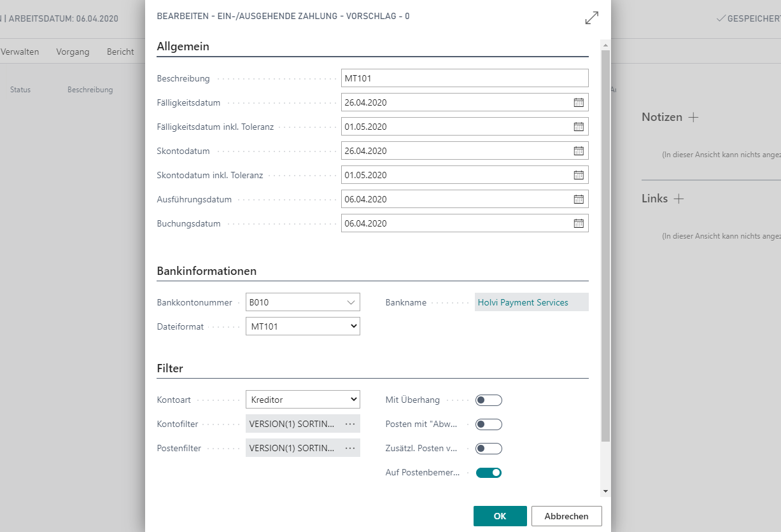Open the Buchungsdatum calendar picker
The width and height of the screenshot is (781, 532).
coord(579,223)
